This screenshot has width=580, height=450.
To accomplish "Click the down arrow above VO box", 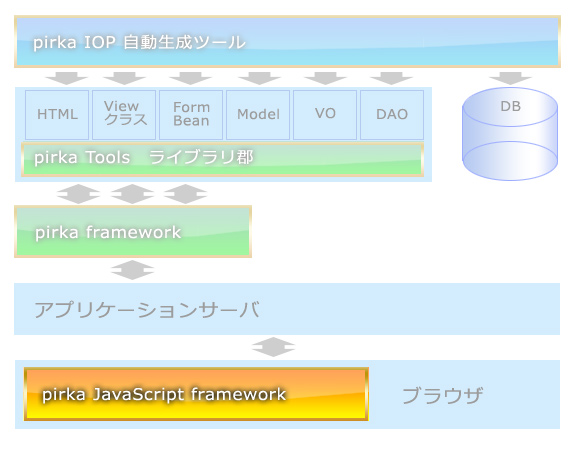I will coord(325,78).
